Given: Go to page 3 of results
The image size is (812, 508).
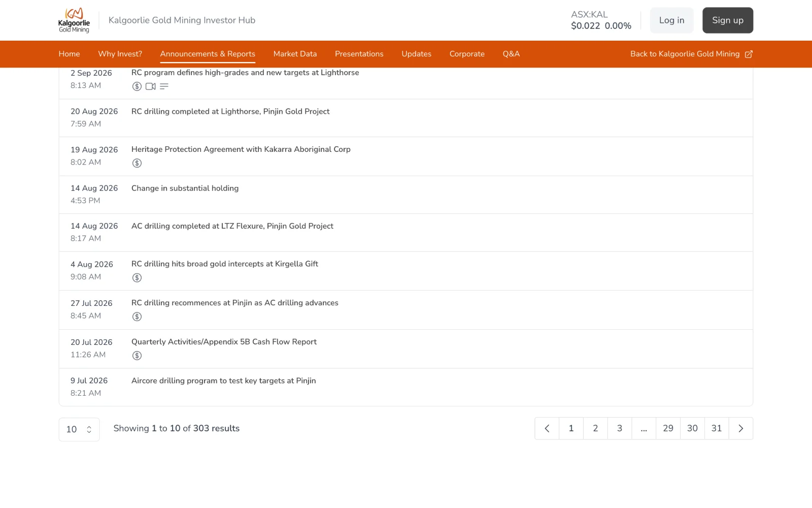Looking at the screenshot, I should (620, 429).
